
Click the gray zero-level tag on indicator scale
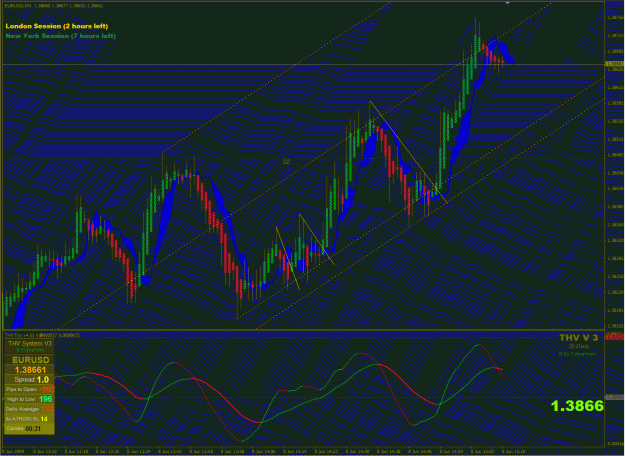point(615,397)
